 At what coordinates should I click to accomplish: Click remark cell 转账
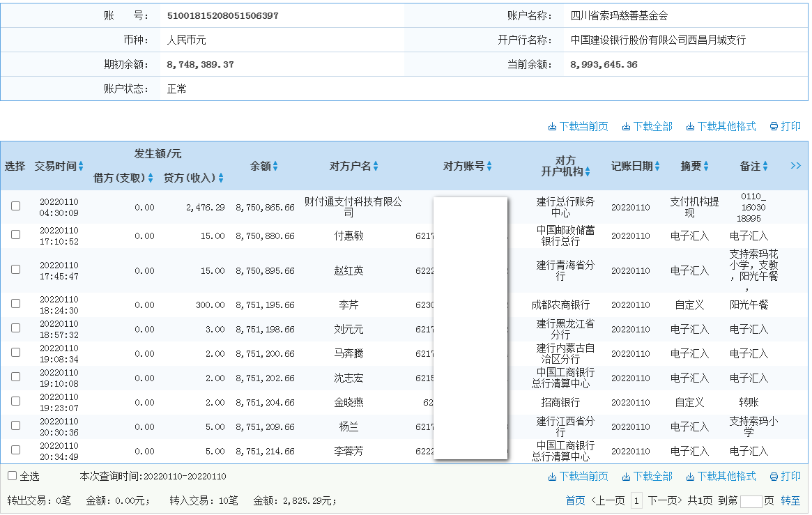(x=749, y=402)
